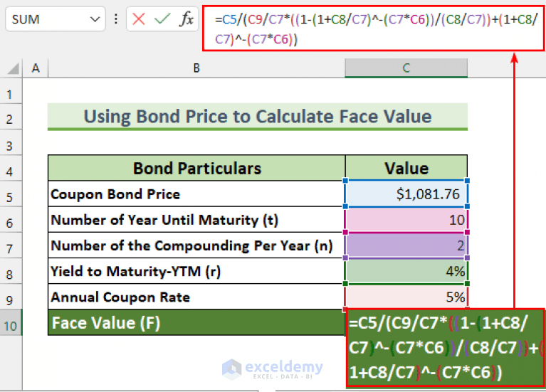
Task: Select row 2 header
Action: tap(11, 117)
